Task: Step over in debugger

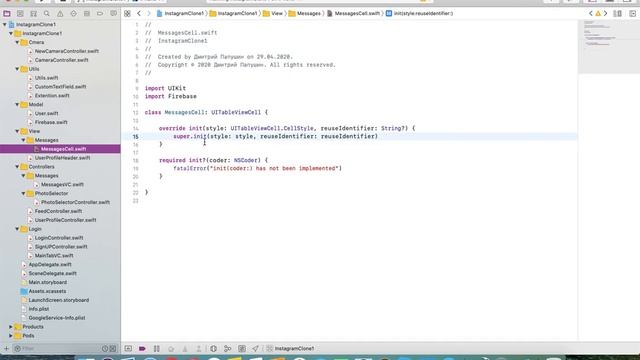Action: click(171, 349)
